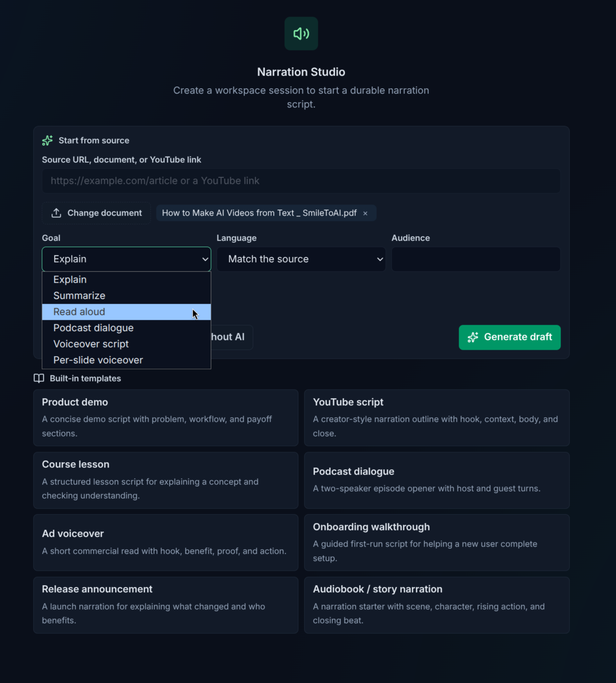Select the Onboarding walkthrough template card

[437, 543]
